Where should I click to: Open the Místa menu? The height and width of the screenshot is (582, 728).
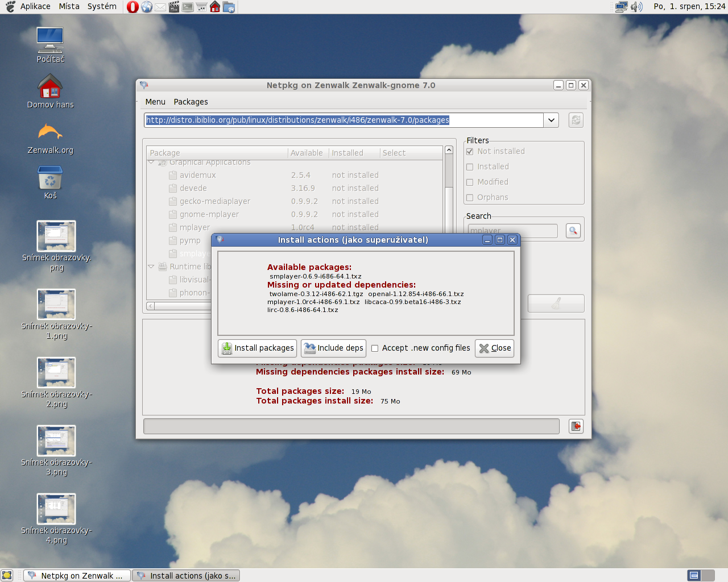coord(69,6)
